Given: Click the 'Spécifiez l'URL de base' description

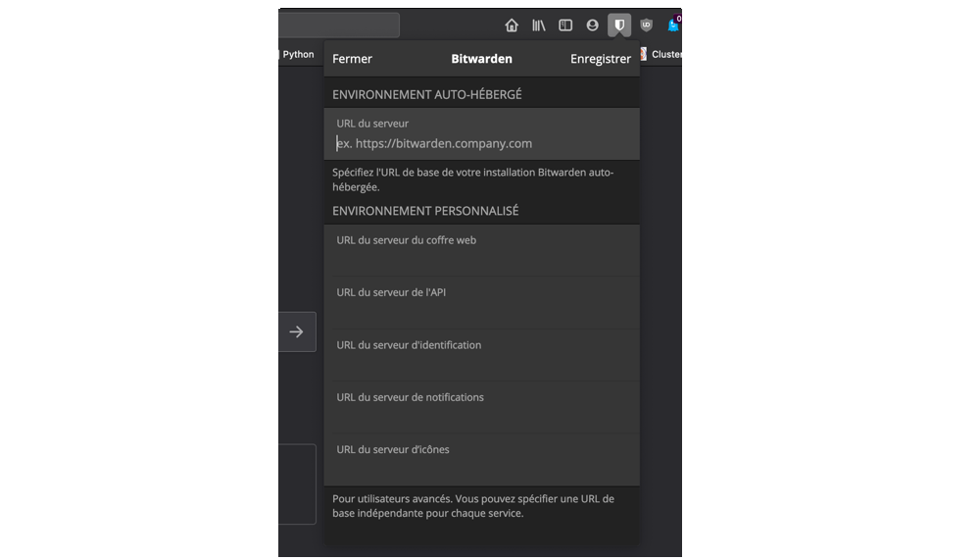Looking at the screenshot, I should (473, 179).
